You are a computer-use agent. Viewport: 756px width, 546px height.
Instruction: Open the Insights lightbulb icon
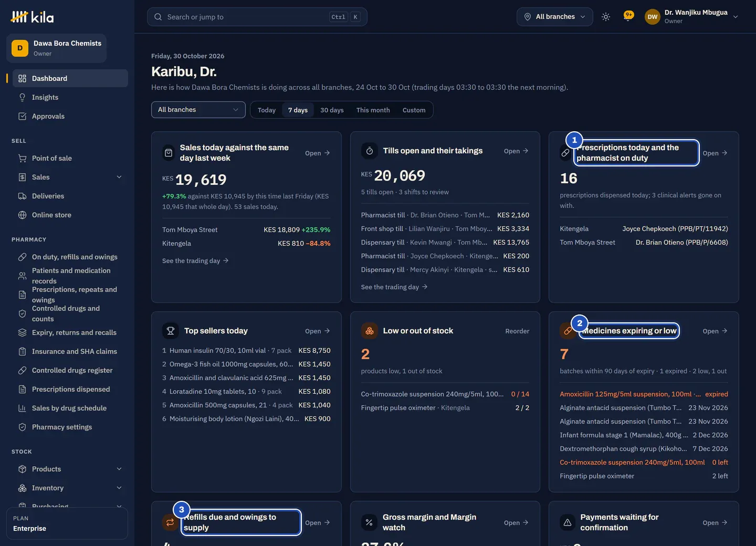click(x=22, y=97)
